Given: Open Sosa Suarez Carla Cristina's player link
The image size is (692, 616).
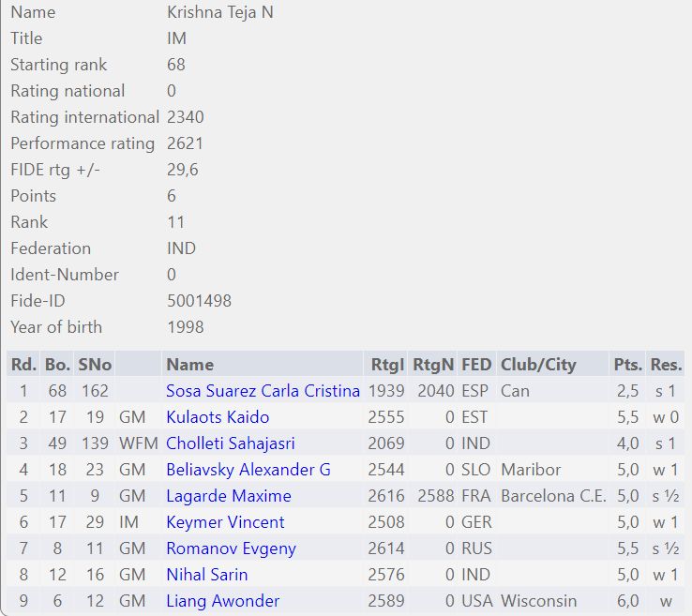Looking at the screenshot, I should 263,391.
